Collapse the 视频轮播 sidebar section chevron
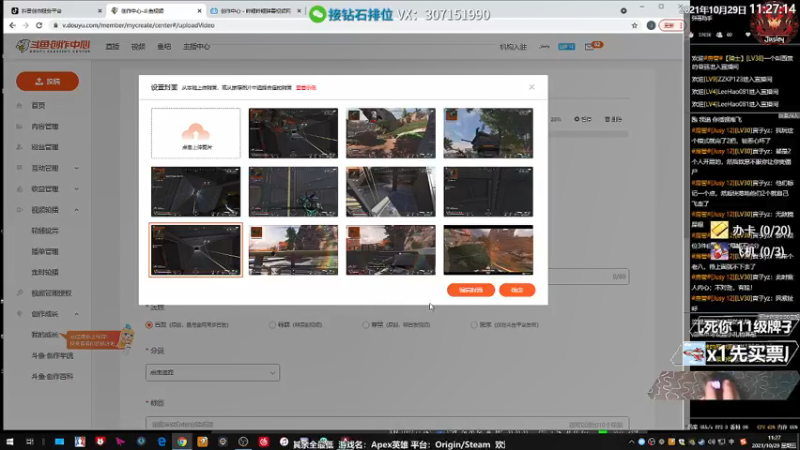 77,210
